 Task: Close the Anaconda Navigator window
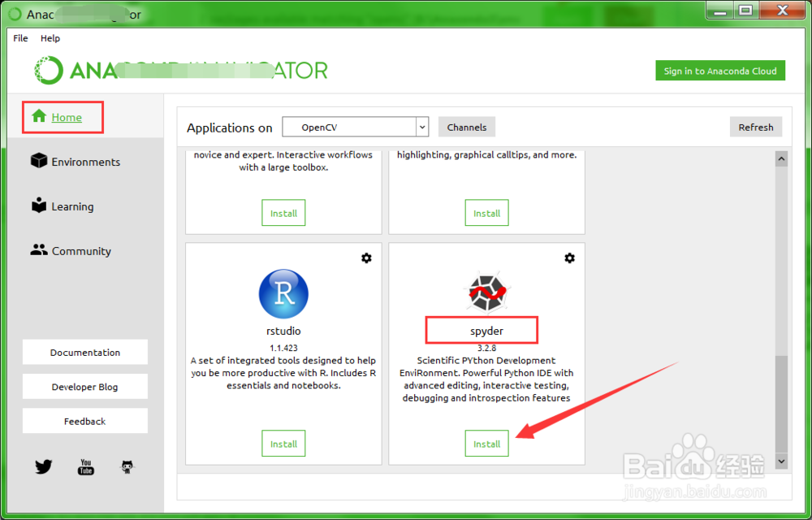[783, 11]
